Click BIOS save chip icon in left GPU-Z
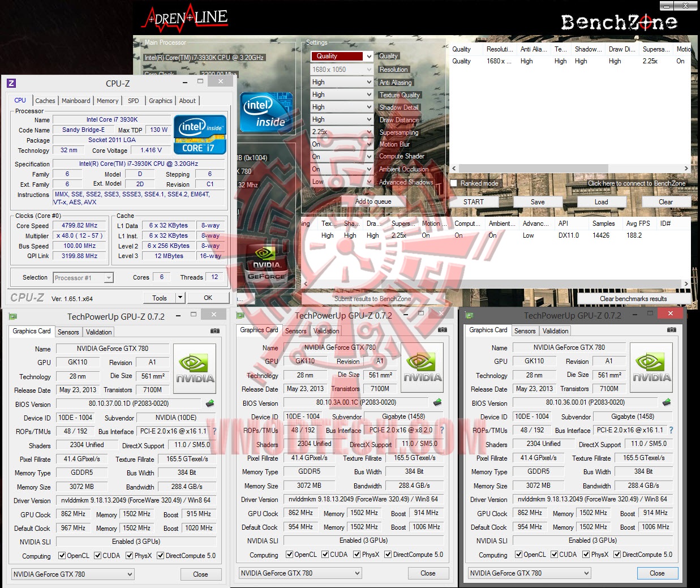The height and width of the screenshot is (588, 700). click(x=210, y=404)
